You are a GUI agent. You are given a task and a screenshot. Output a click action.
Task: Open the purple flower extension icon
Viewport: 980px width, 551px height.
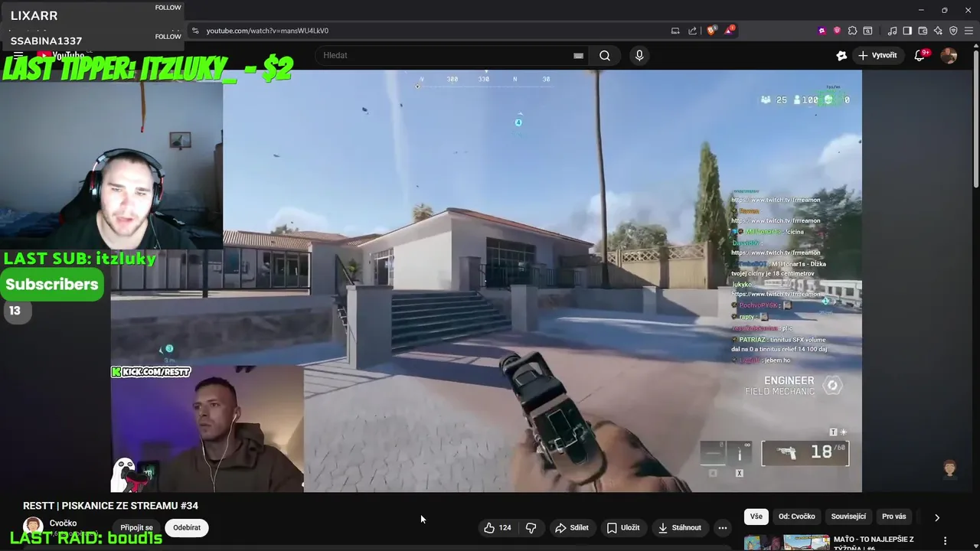pyautogui.click(x=822, y=31)
